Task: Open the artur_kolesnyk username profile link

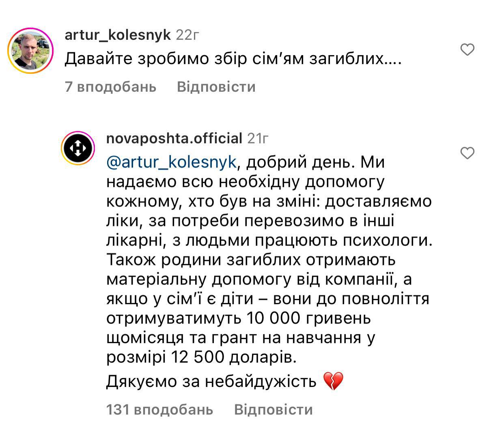Action: click(118, 35)
